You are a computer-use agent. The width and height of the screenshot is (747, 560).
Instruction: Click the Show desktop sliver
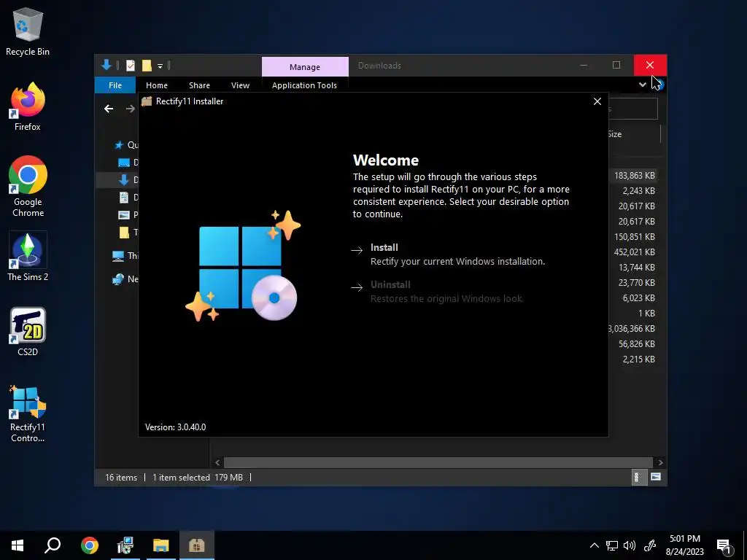(x=745, y=545)
